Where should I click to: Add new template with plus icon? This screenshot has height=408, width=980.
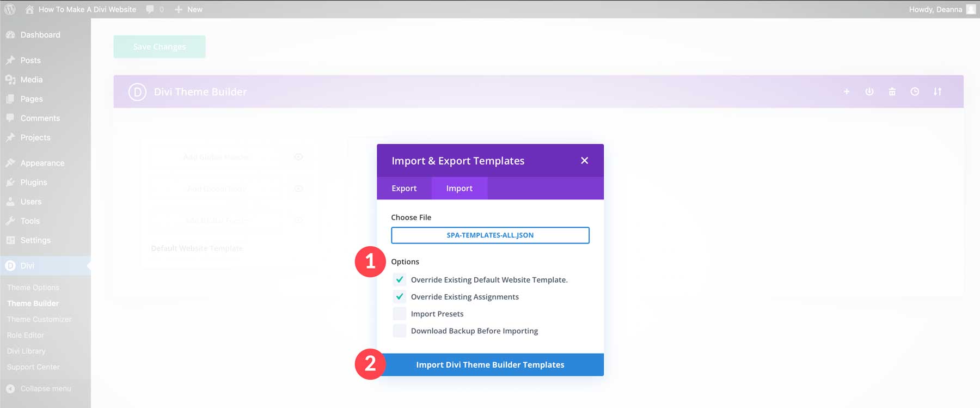click(847, 92)
